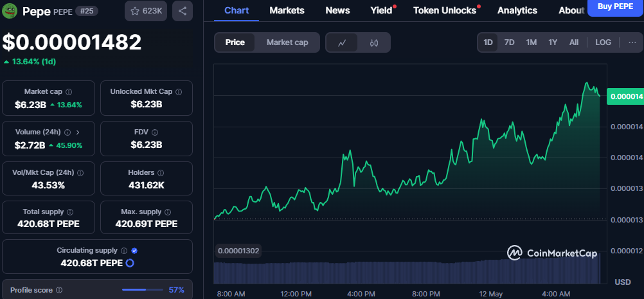Click the 420.69T PEPE max supply value
Image resolution: width=644 pixels, height=299 pixels.
[x=146, y=224]
